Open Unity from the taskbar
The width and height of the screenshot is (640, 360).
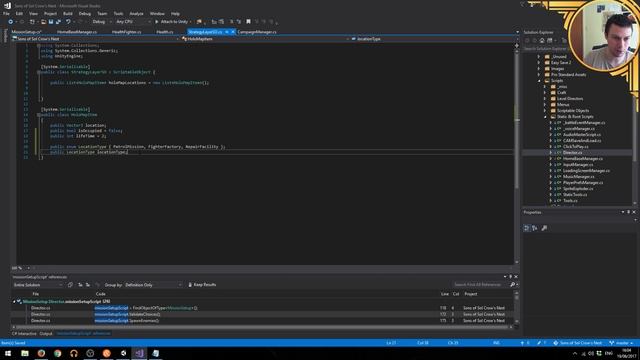point(123,353)
